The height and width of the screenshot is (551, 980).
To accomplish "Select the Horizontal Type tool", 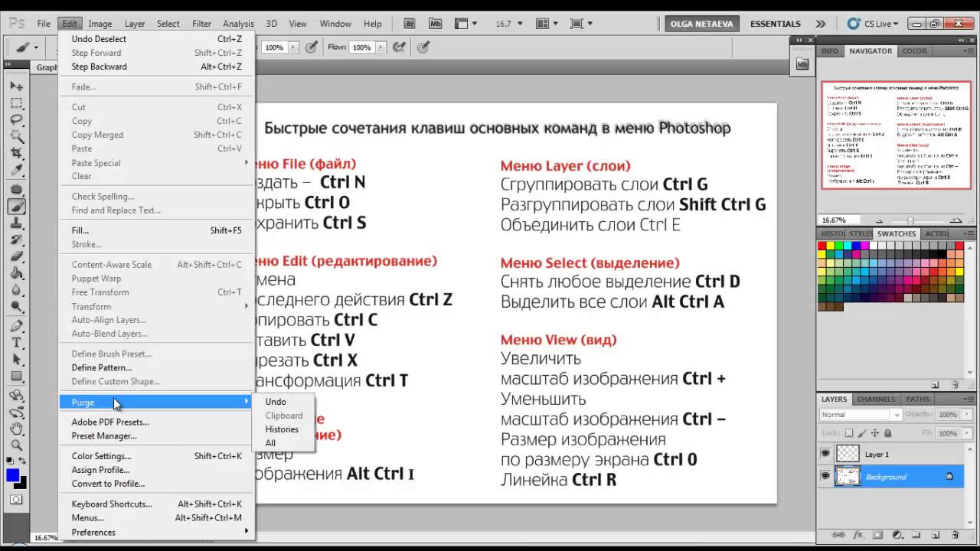I will pos(16,343).
